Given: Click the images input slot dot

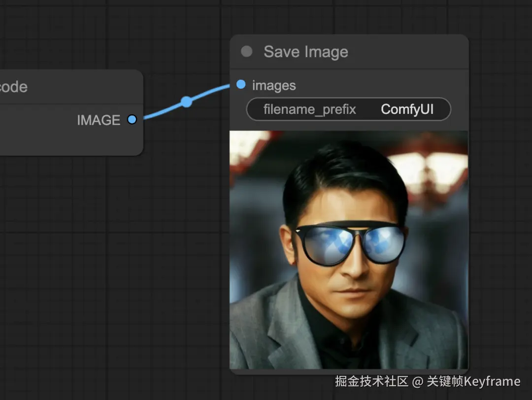Looking at the screenshot, I should [241, 85].
